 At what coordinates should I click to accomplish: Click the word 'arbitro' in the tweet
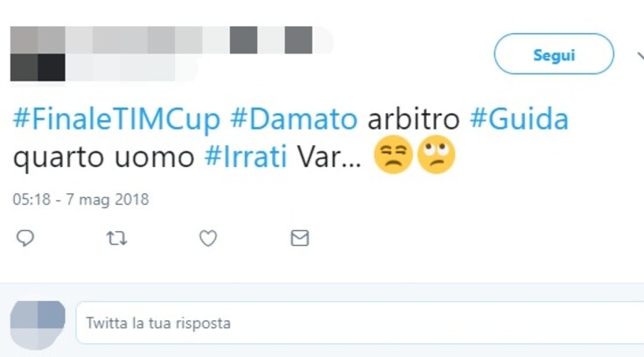(x=413, y=119)
